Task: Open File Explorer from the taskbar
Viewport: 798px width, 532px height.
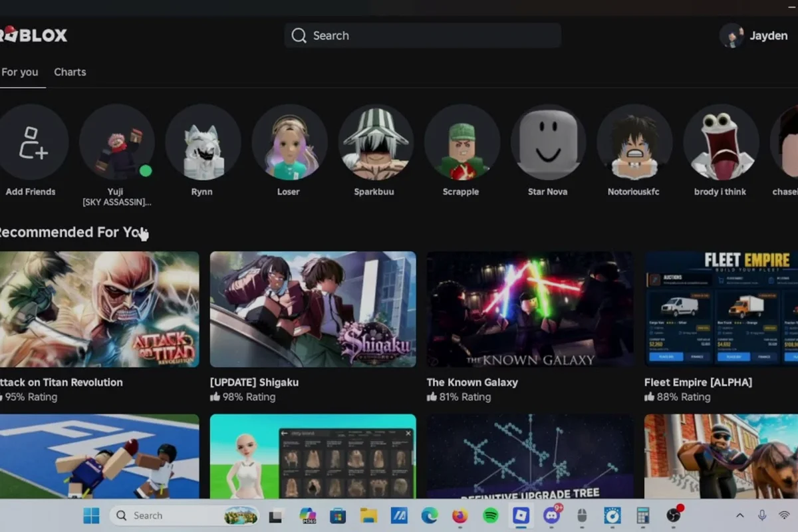Action: [x=368, y=515]
